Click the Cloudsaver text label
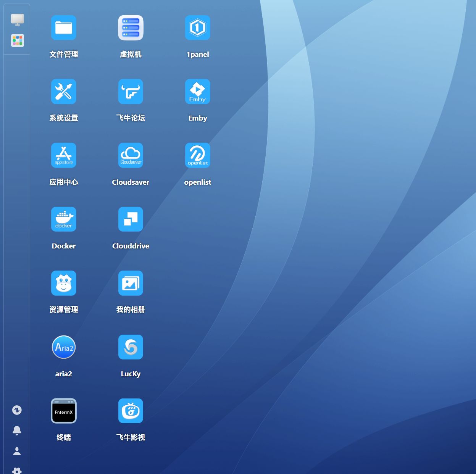476x474 pixels. pyautogui.click(x=131, y=182)
